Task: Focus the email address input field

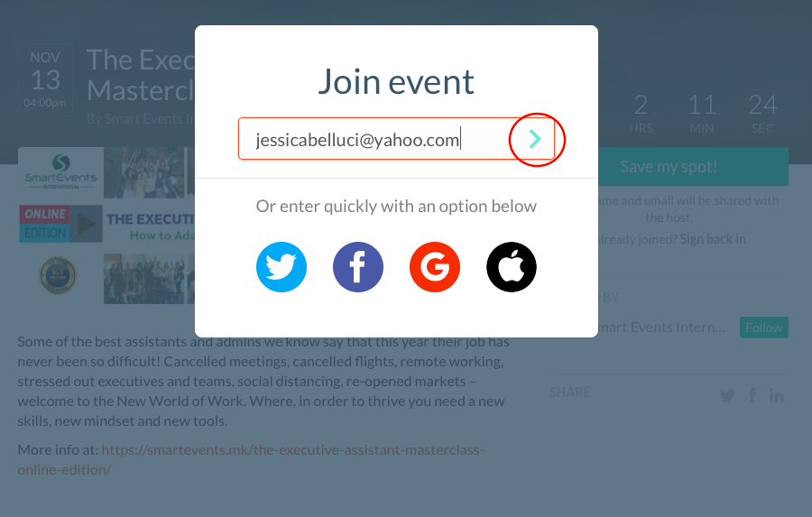Action: click(x=372, y=139)
